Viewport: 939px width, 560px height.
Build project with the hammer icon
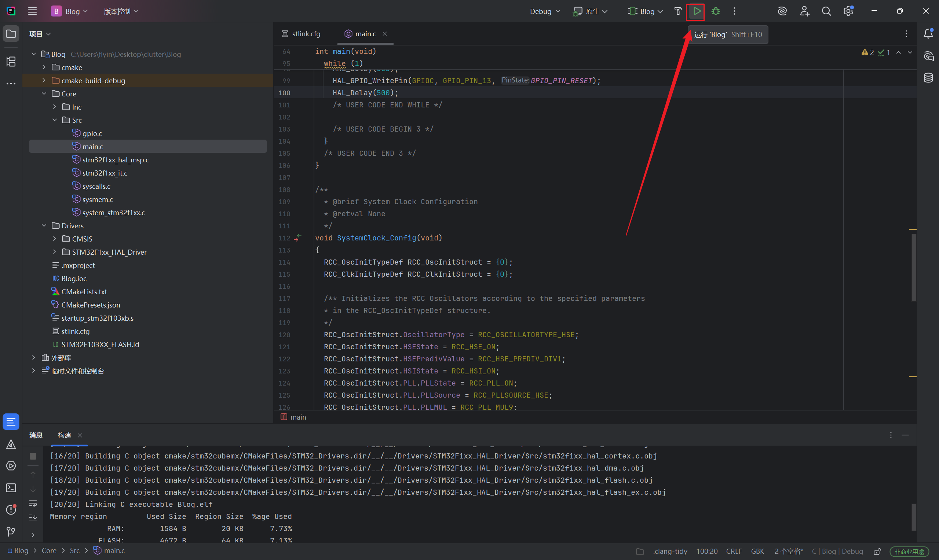[x=678, y=11]
